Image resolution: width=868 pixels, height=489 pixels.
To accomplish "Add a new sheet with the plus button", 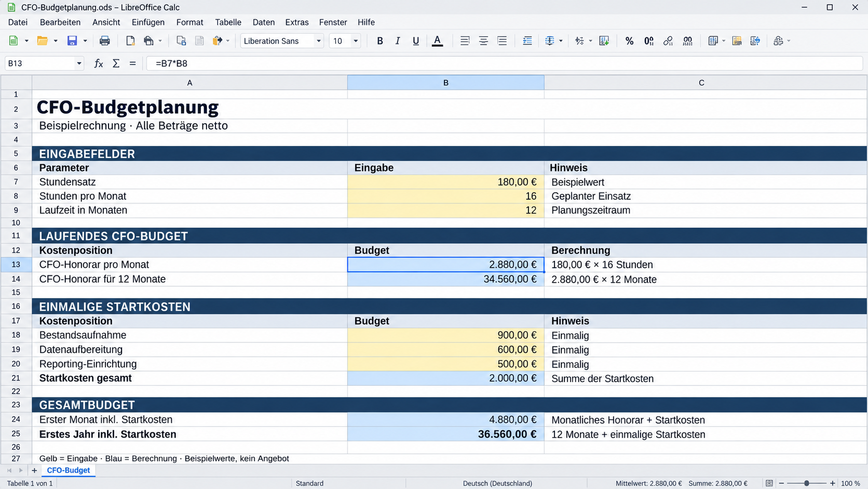I will pos(34,470).
